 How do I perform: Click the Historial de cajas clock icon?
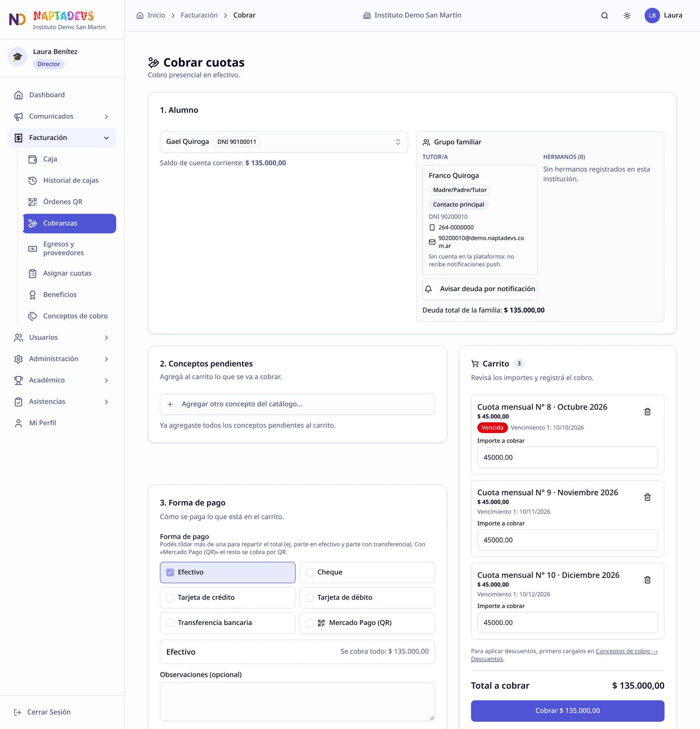33,181
